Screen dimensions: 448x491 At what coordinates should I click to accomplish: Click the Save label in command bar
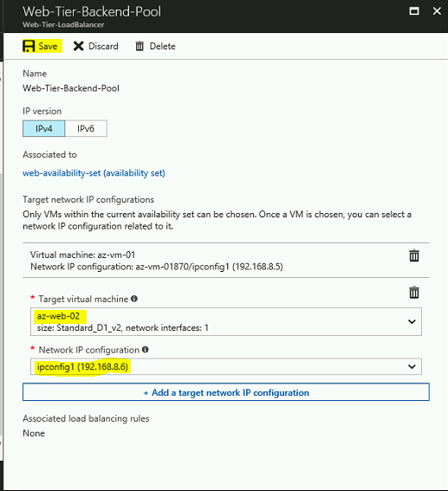(x=48, y=47)
